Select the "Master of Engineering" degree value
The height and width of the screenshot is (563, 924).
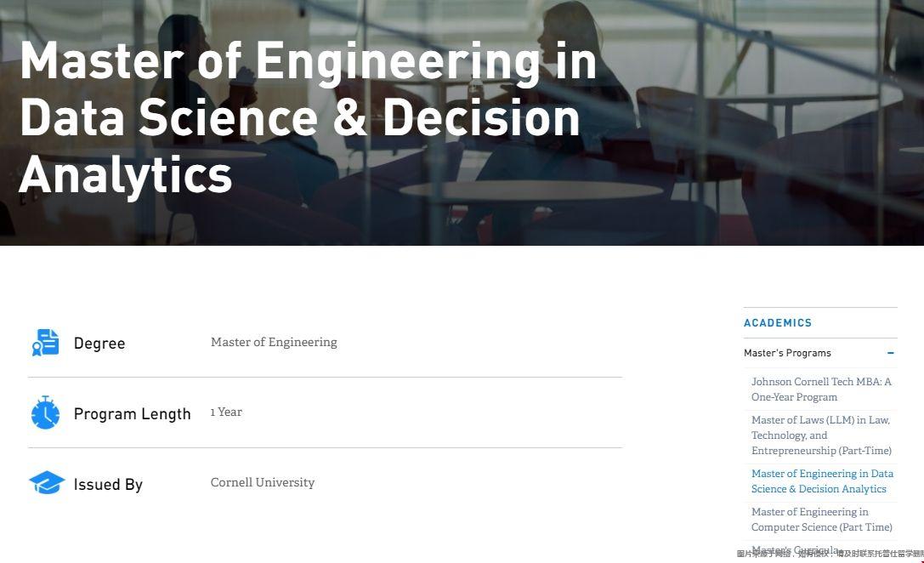click(x=274, y=342)
